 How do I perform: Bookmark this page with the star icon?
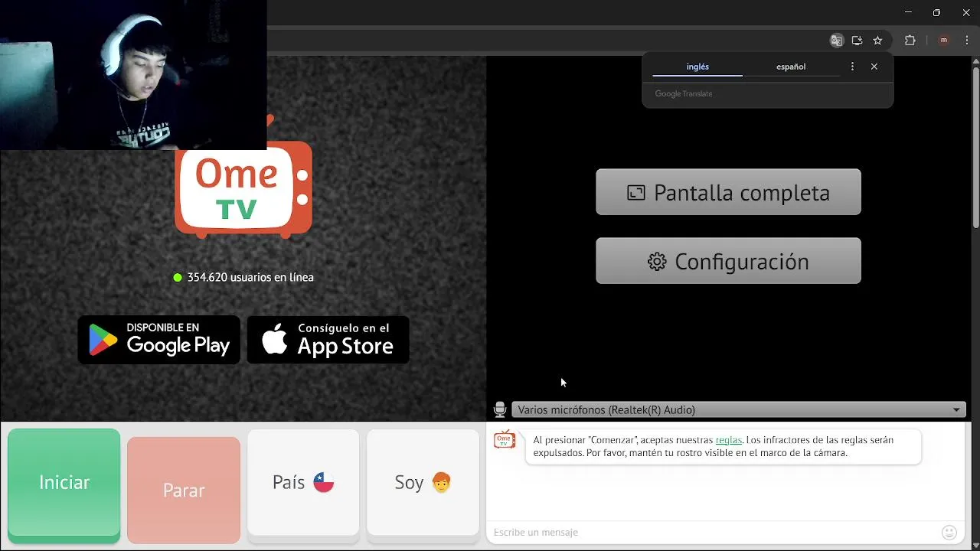click(x=877, y=41)
